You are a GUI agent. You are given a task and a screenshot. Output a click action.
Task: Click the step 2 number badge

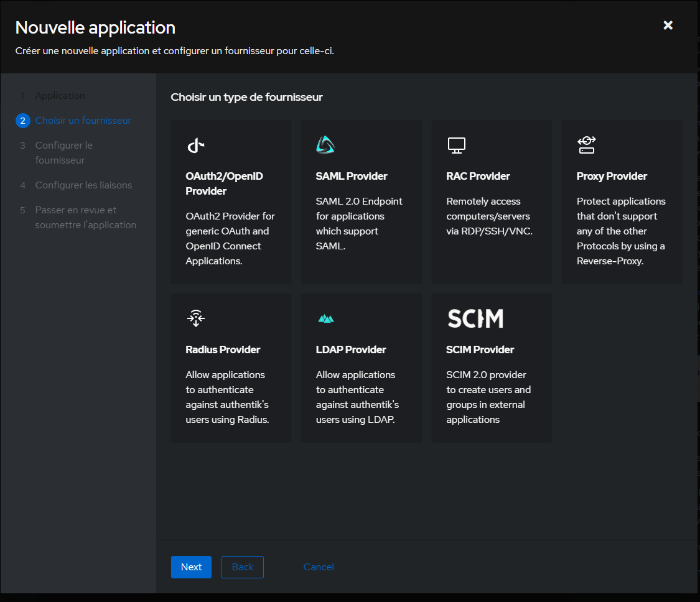point(23,121)
